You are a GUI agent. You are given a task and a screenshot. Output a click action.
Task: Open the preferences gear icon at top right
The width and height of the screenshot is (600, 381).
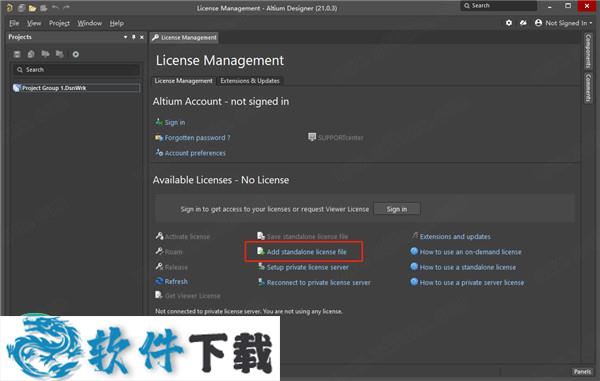(x=509, y=23)
